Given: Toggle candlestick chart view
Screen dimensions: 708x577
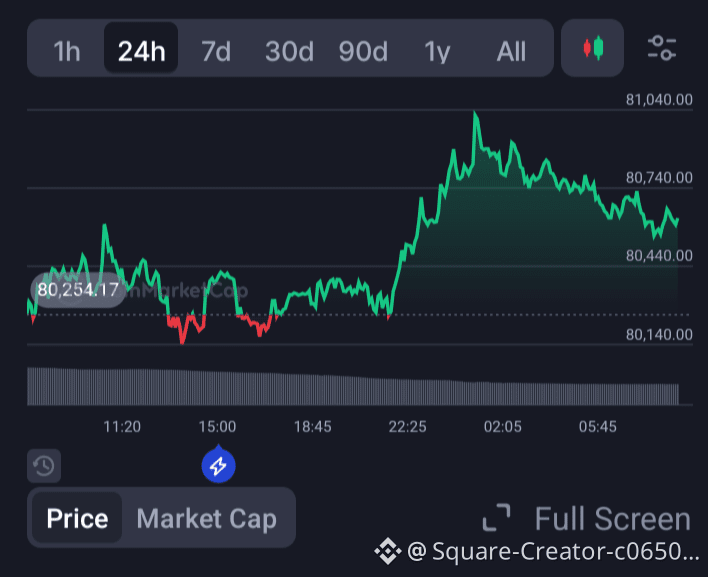Looking at the screenshot, I should coord(592,48).
